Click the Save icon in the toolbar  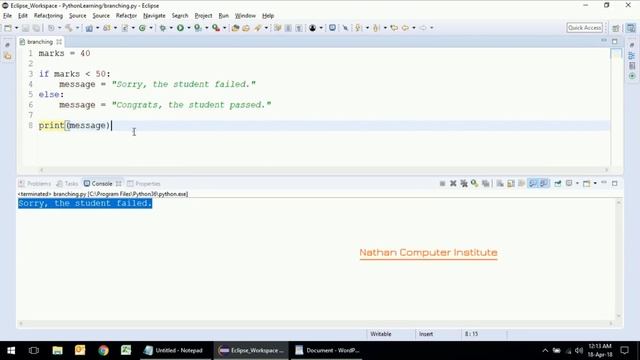point(25,28)
